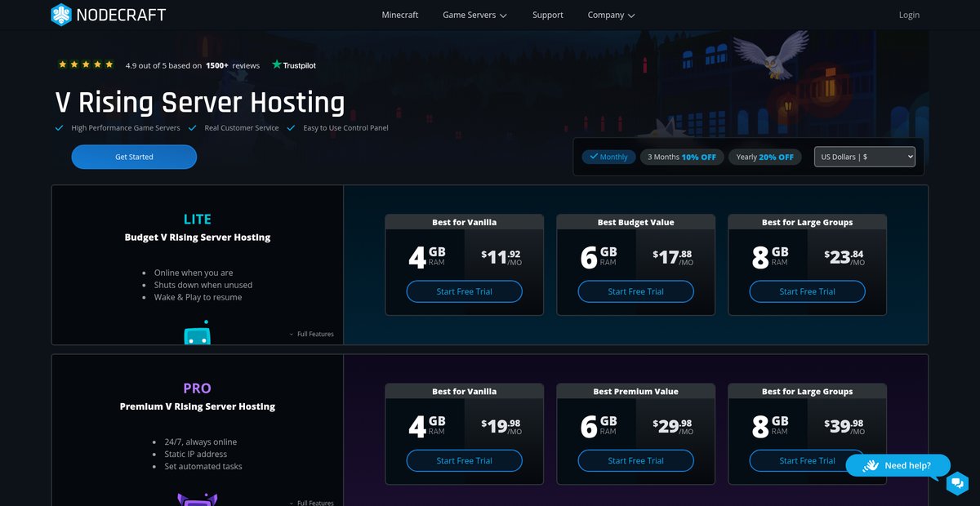
Task: Click the $39.98/MO price
Action: click(x=844, y=426)
